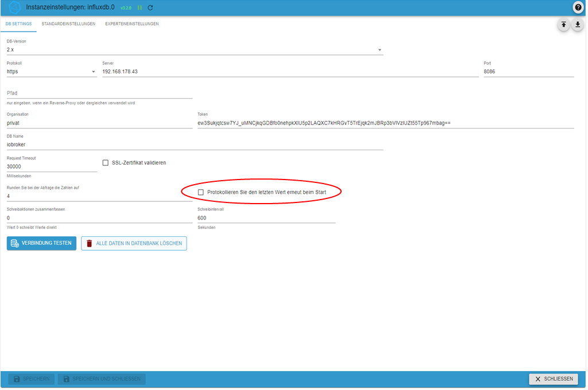Click the upload settings arrow icon
This screenshot has width=588, height=390.
click(563, 25)
